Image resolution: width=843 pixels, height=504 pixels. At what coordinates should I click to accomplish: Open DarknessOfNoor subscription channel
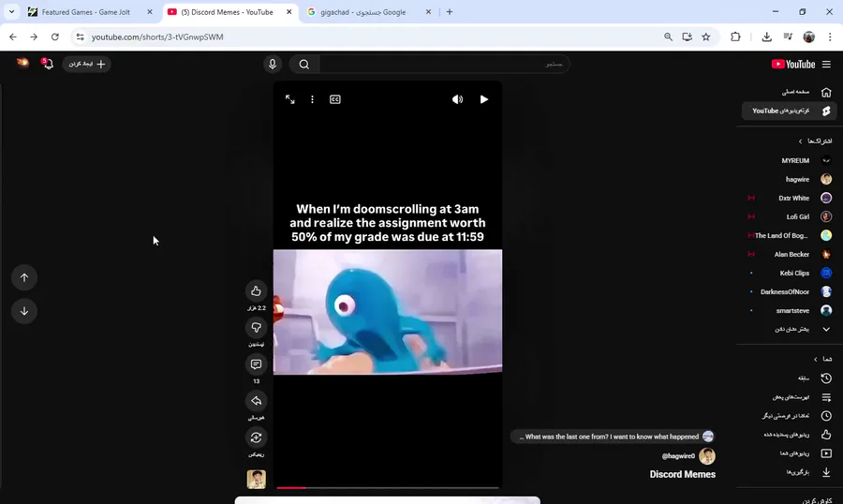pyautogui.click(x=790, y=292)
